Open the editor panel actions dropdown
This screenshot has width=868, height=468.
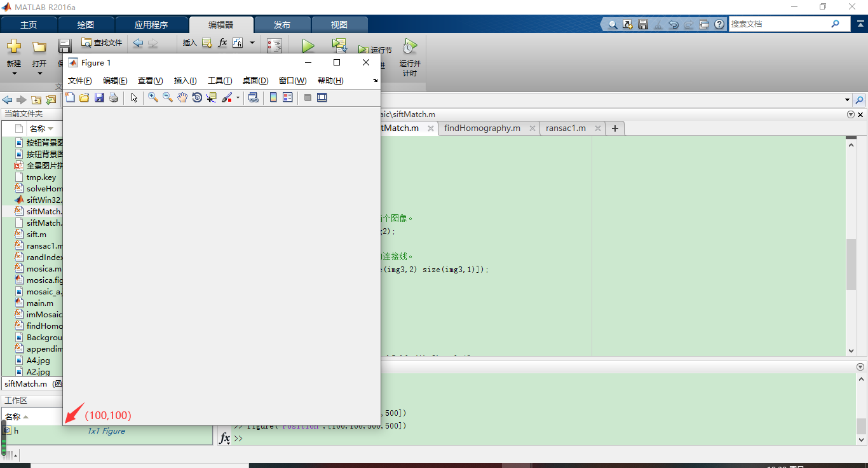point(851,114)
